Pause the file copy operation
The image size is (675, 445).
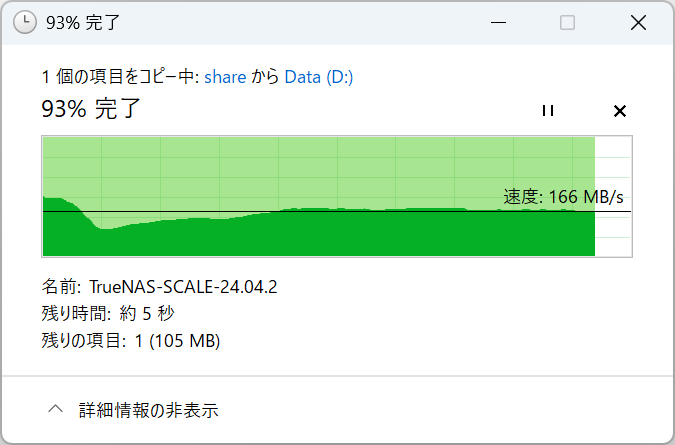[548, 111]
